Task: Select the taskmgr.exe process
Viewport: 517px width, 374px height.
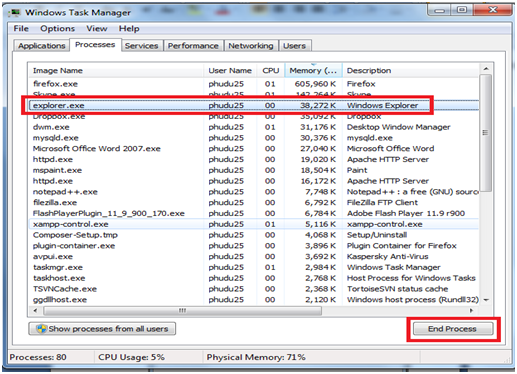Action: [254, 267]
